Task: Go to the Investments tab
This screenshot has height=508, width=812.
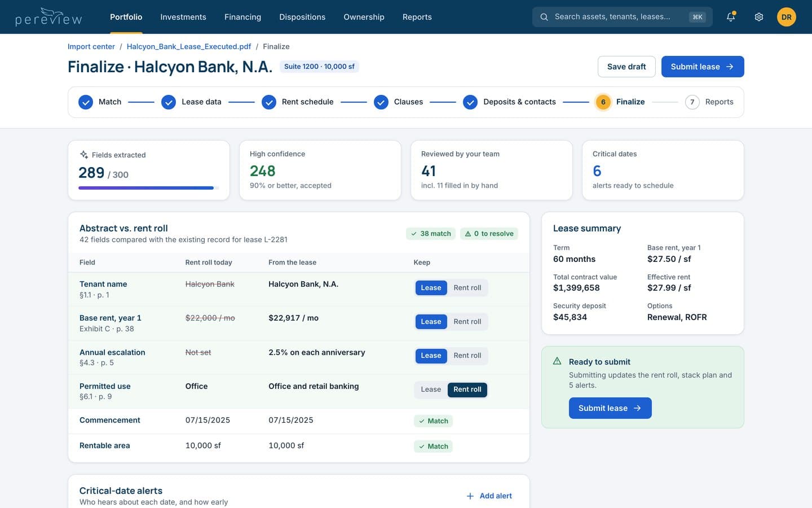Action: tap(183, 17)
